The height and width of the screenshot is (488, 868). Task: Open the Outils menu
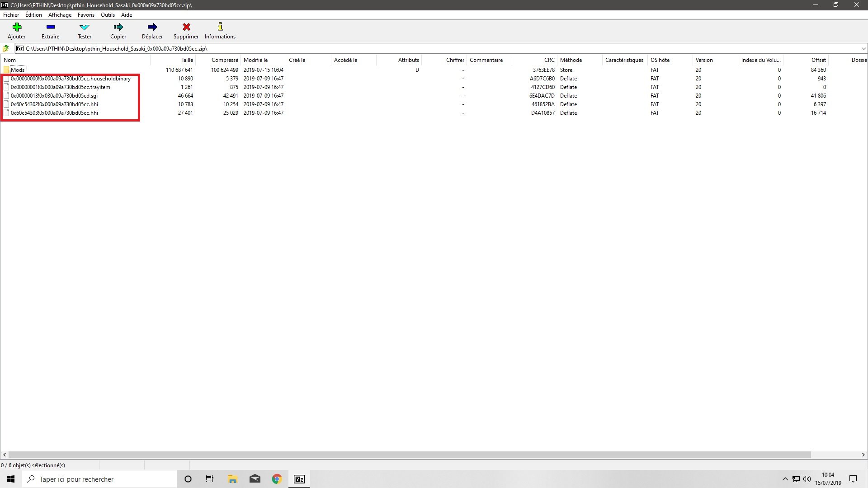click(108, 15)
